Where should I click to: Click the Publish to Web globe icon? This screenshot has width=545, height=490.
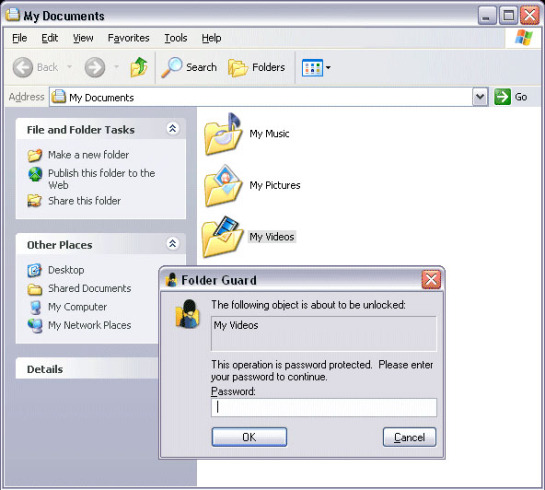(35, 174)
